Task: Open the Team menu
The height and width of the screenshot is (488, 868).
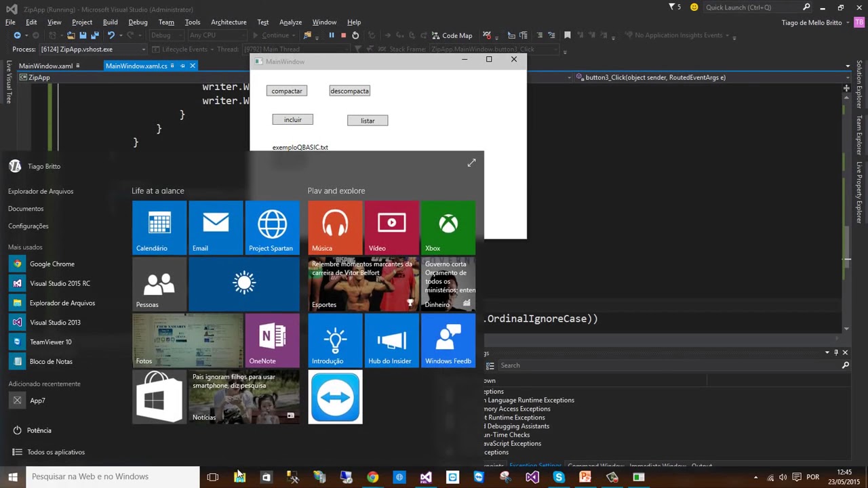Action: [x=166, y=22]
